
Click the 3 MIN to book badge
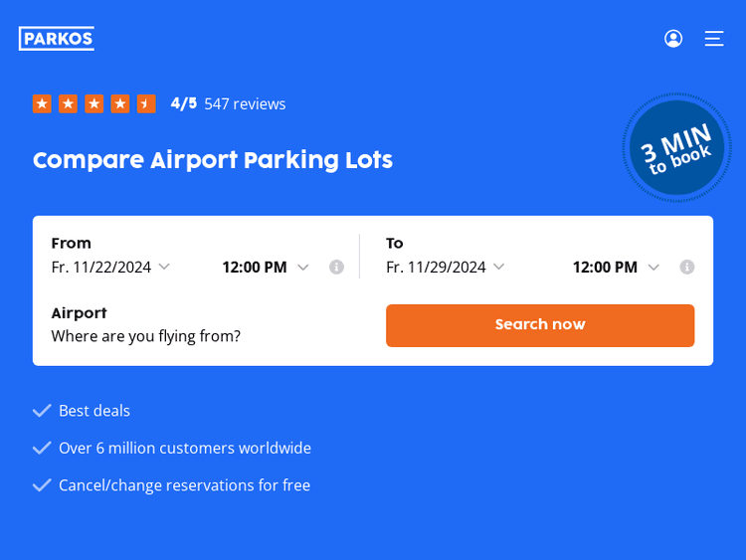click(676, 148)
